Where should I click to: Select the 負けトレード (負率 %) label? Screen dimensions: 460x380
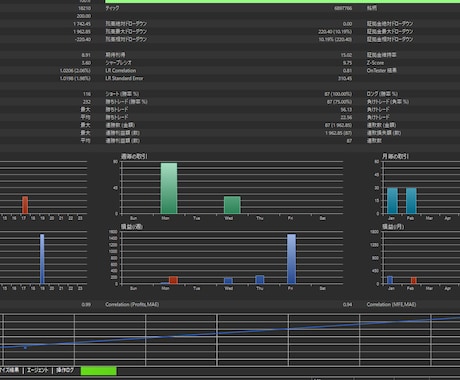point(388,102)
